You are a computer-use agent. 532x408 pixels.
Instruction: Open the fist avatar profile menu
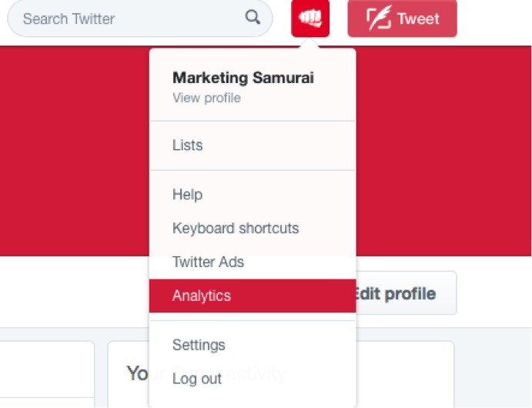[x=310, y=18]
